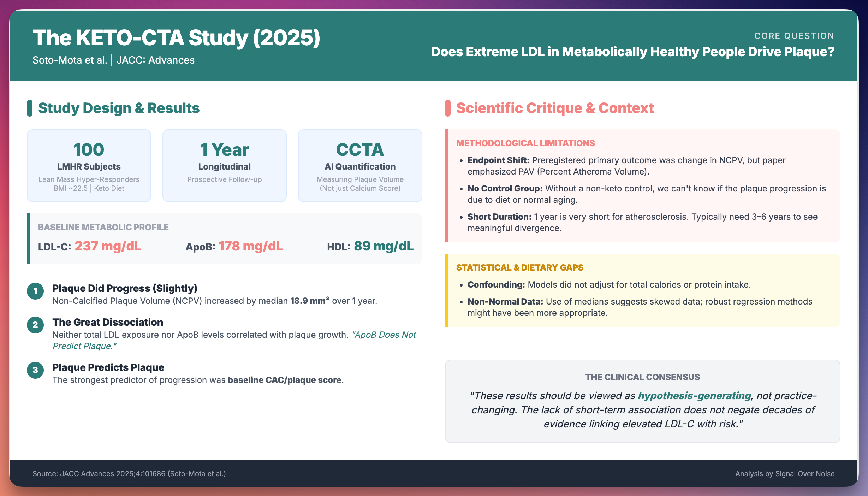Click The KETO-CTA Study (2025) title
The width and height of the screenshot is (868, 496).
coord(177,38)
